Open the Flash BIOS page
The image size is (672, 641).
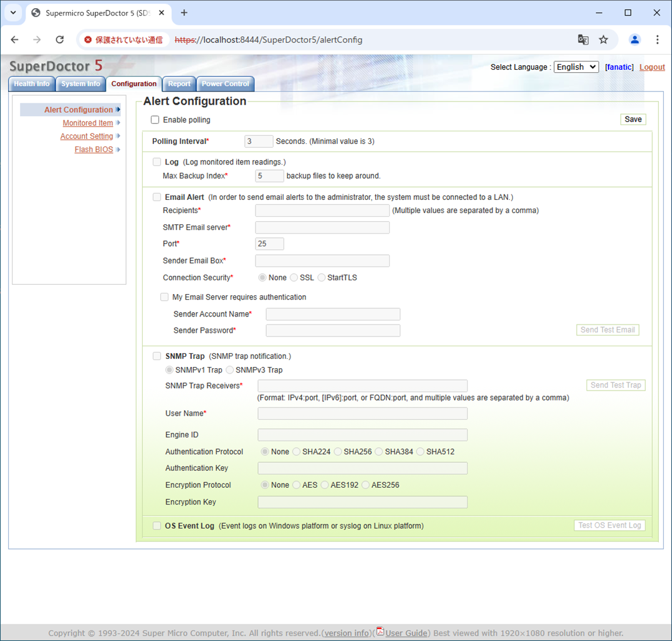point(94,150)
